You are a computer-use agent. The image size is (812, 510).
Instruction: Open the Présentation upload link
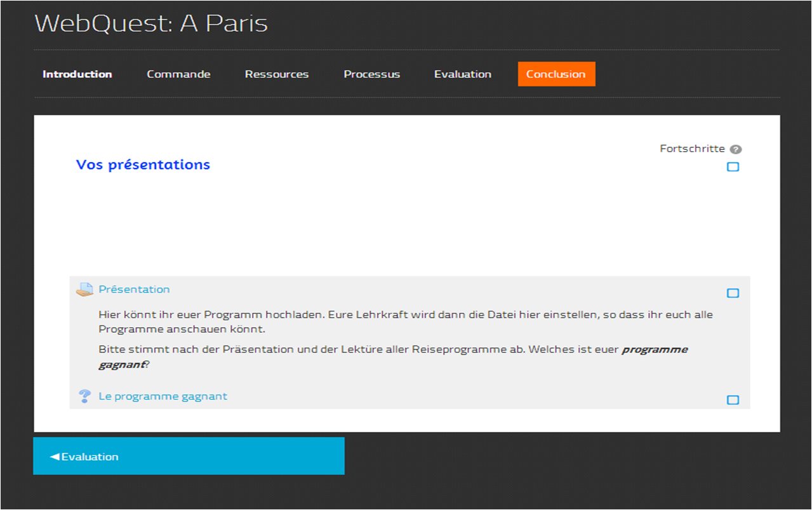[134, 290]
